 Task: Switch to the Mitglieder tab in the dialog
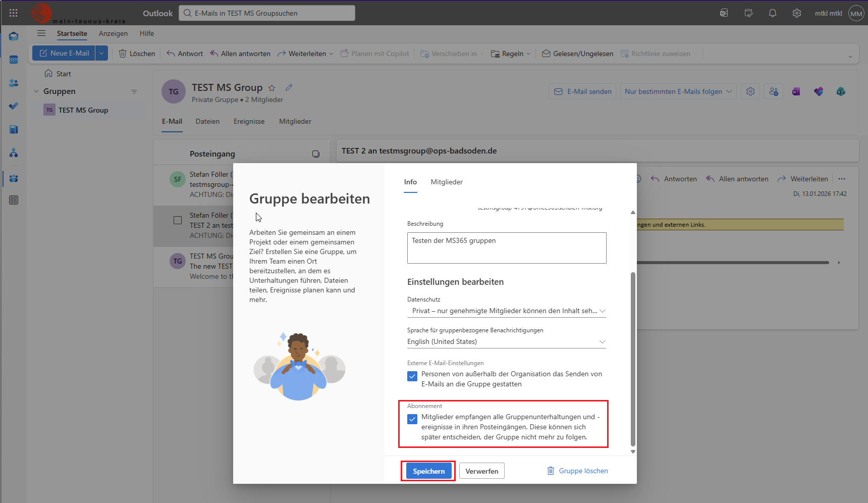click(446, 182)
